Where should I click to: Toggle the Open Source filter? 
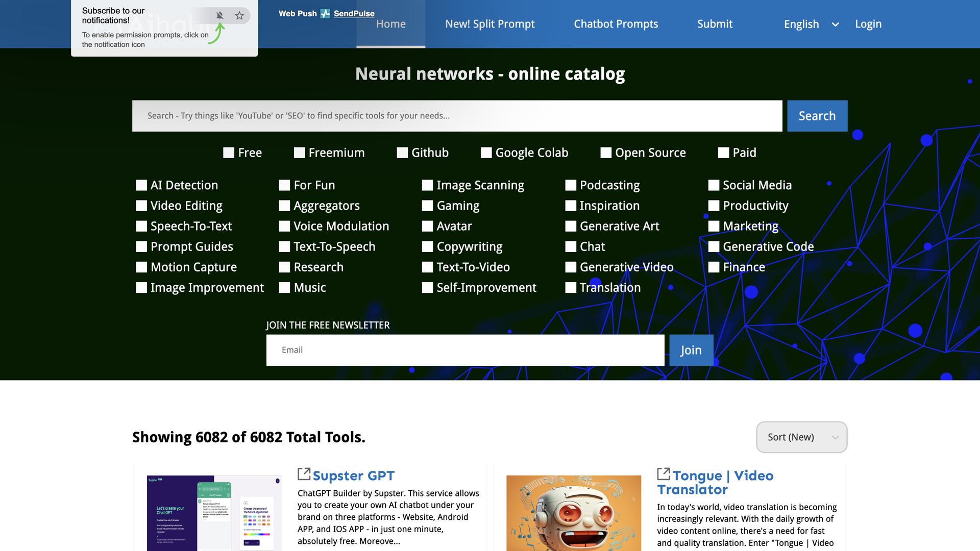(606, 153)
